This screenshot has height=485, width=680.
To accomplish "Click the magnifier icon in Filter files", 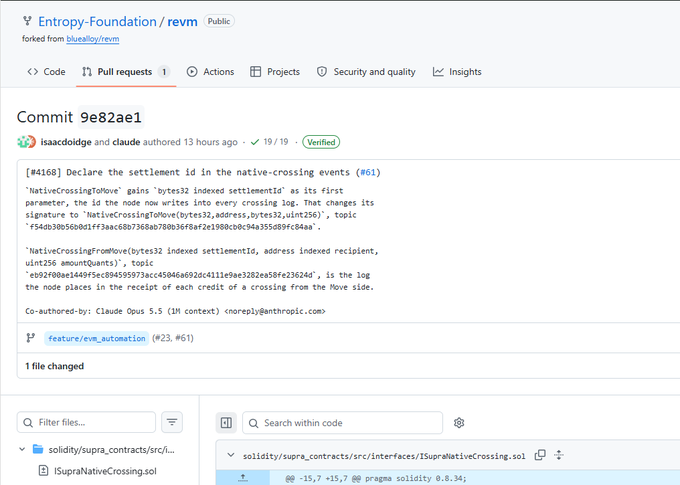I will pyautogui.click(x=28, y=423).
